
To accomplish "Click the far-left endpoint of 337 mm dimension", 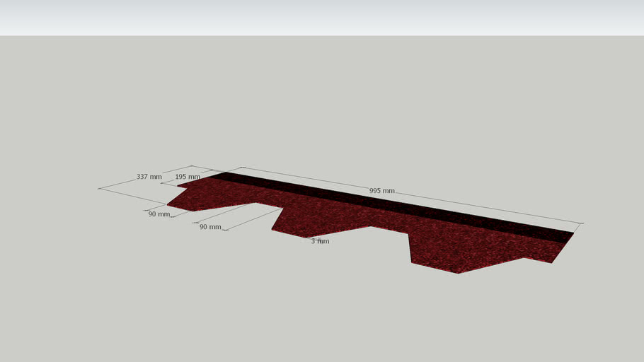I will pos(99,189).
